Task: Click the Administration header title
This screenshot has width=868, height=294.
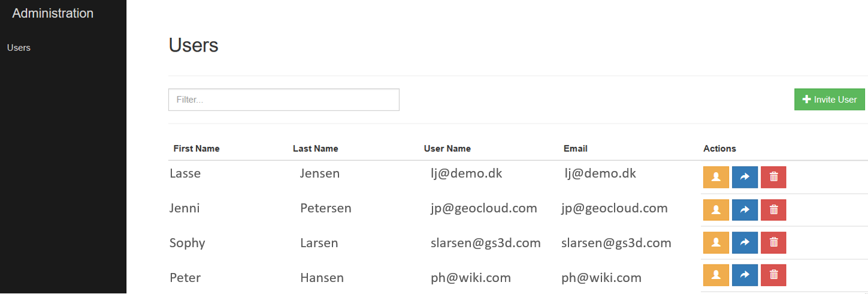Action: click(x=53, y=13)
